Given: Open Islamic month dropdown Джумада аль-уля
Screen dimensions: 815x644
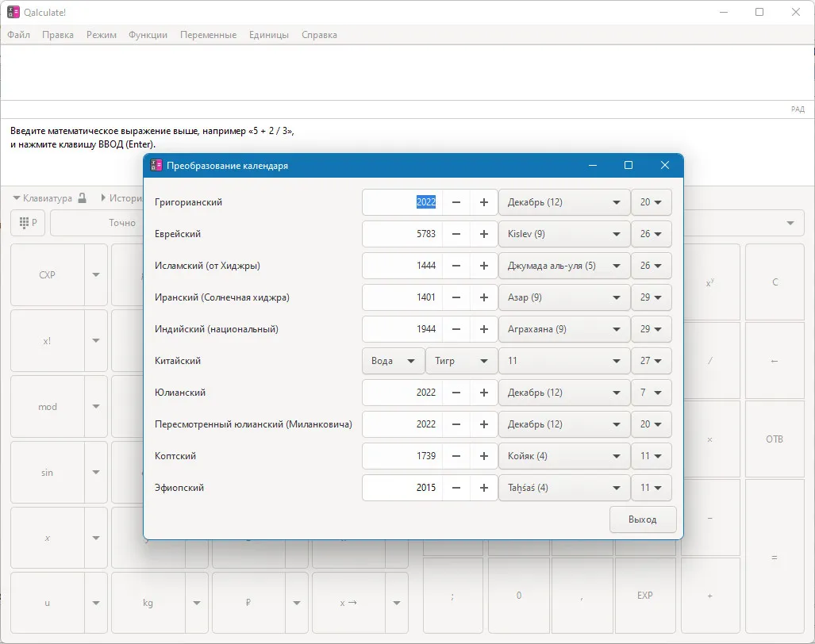Looking at the screenshot, I should pos(564,266).
